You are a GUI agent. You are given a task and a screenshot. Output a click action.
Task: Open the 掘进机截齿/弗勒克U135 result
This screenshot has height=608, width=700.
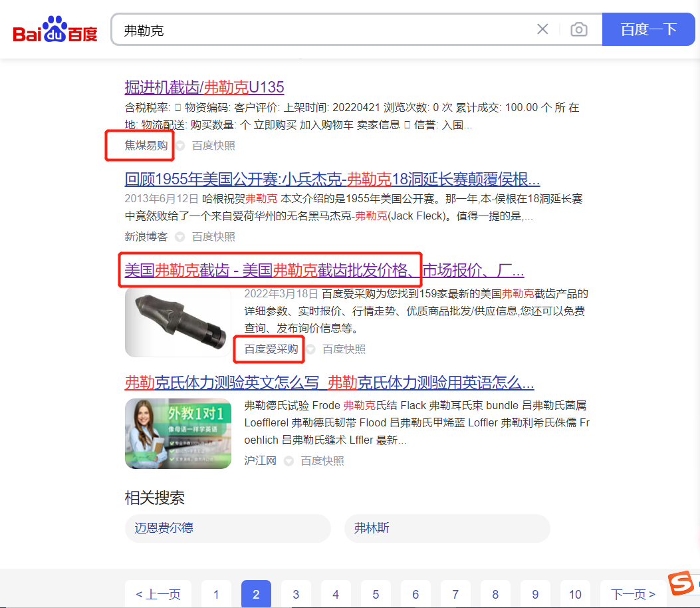click(204, 87)
